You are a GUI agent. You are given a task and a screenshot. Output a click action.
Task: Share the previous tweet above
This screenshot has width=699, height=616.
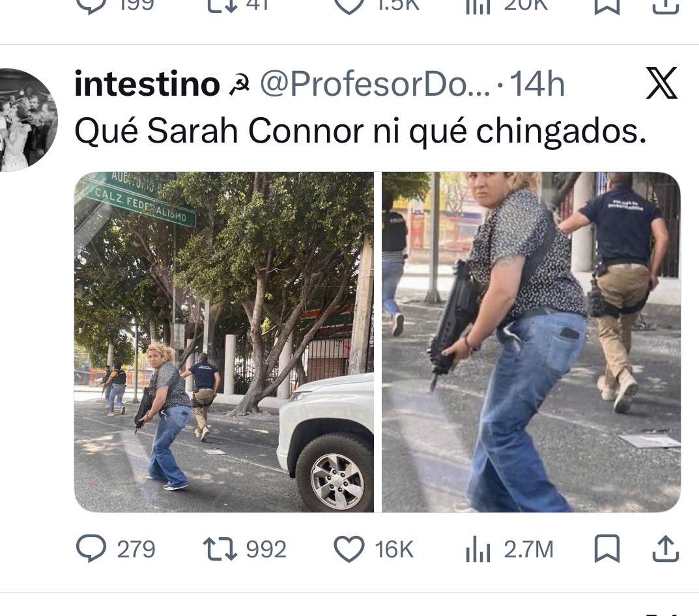coord(666,5)
